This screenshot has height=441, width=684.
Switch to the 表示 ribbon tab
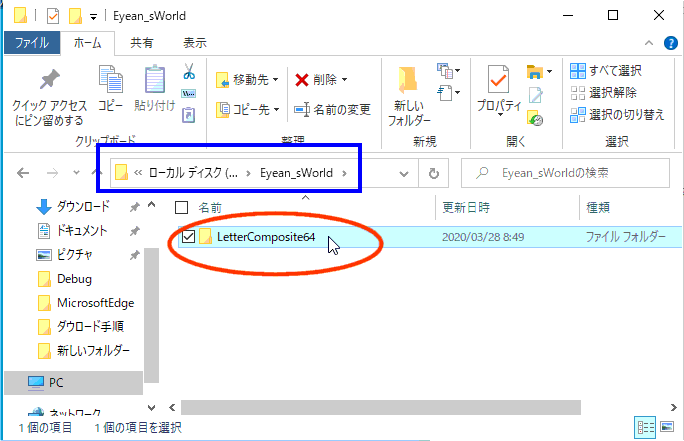coord(194,43)
